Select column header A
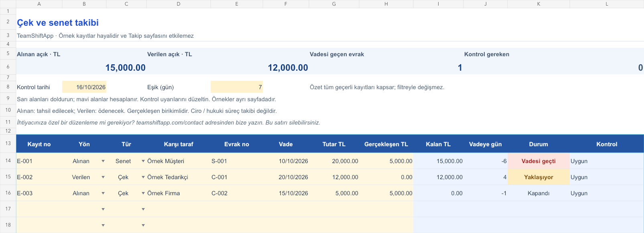644x233 pixels. pos(39,4)
